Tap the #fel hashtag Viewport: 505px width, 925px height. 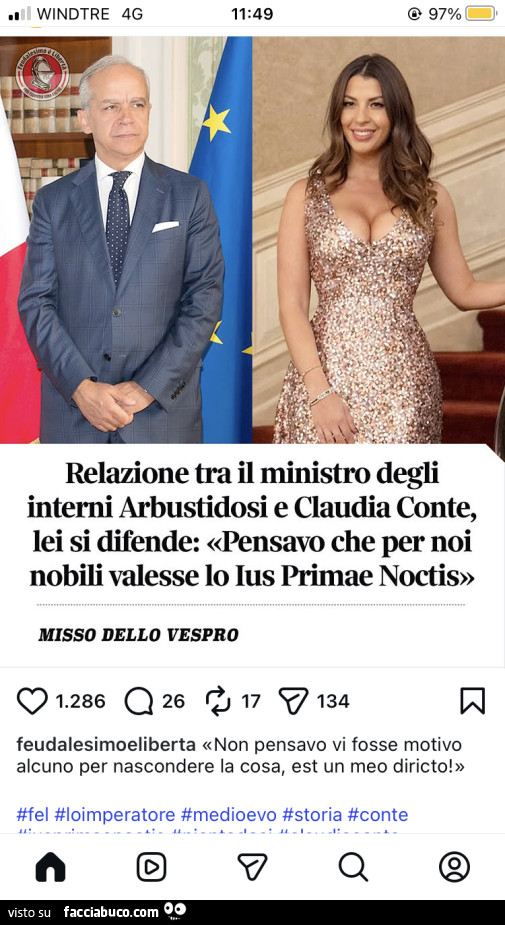click(x=32, y=815)
